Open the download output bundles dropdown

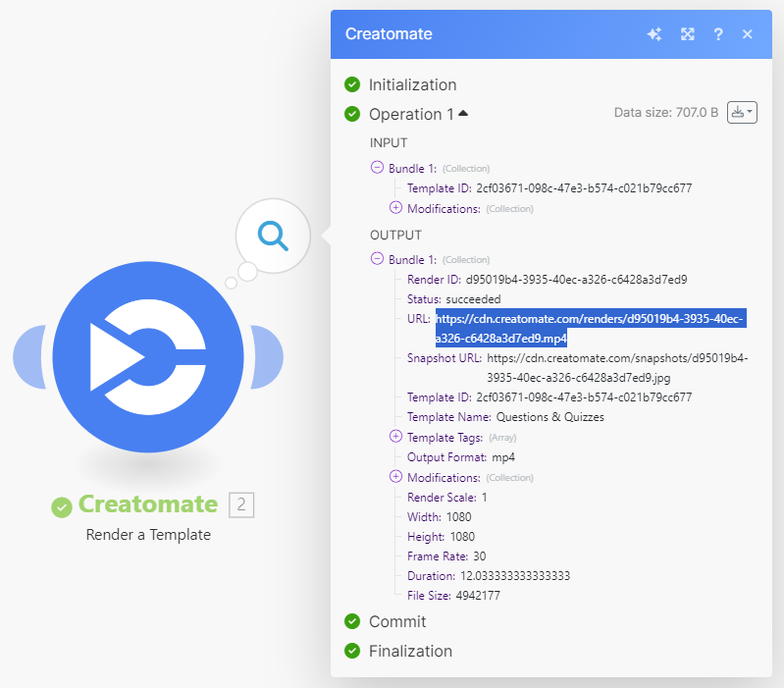coord(743,113)
